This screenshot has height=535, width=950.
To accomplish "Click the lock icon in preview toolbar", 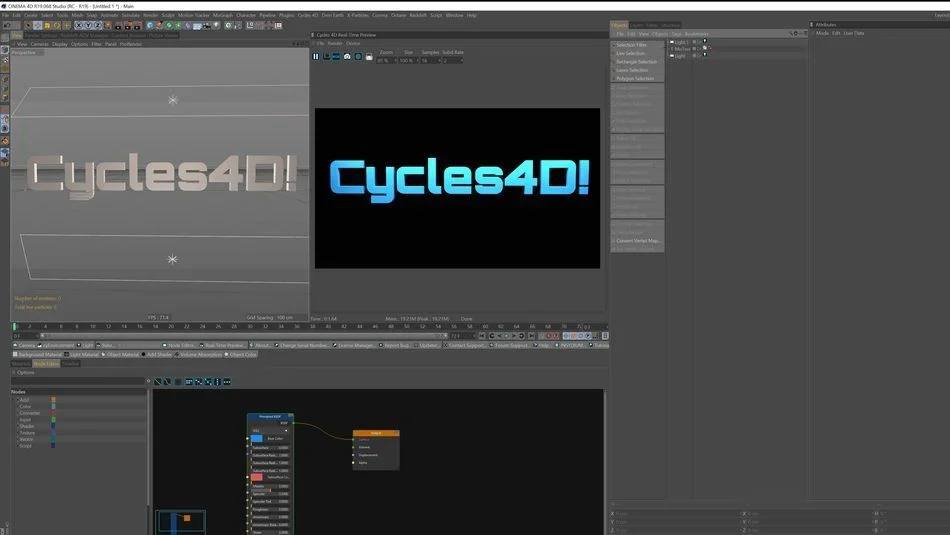I will [x=369, y=56].
